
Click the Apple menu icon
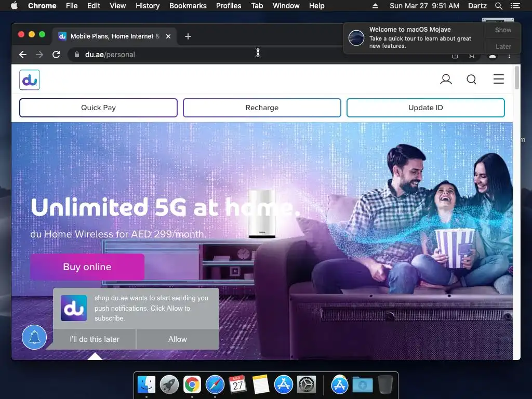(14, 6)
